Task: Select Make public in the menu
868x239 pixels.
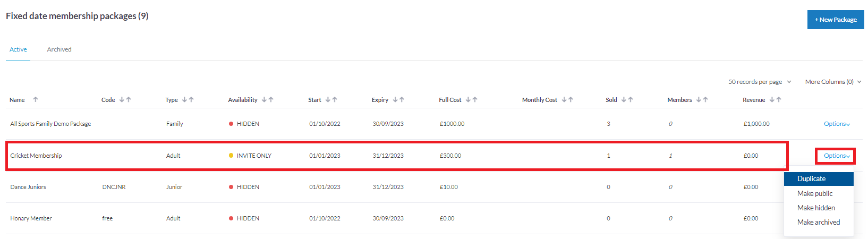Action: click(815, 193)
